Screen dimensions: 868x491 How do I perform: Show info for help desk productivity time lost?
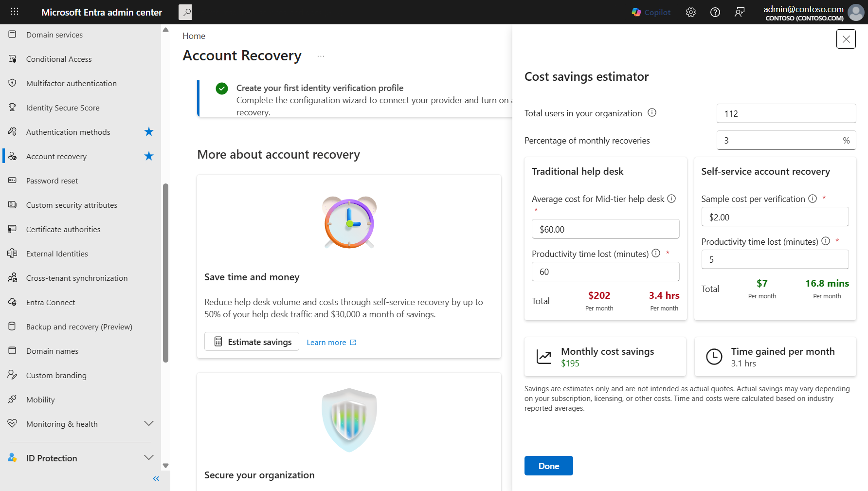coord(656,253)
